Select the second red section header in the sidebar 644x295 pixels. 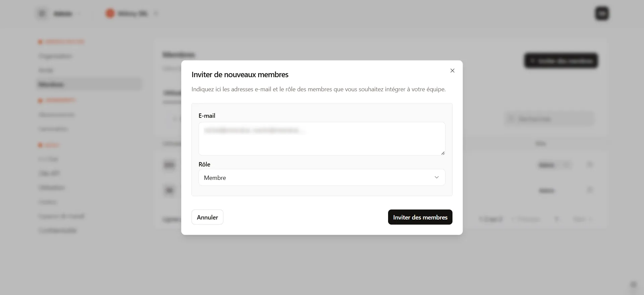tap(57, 100)
